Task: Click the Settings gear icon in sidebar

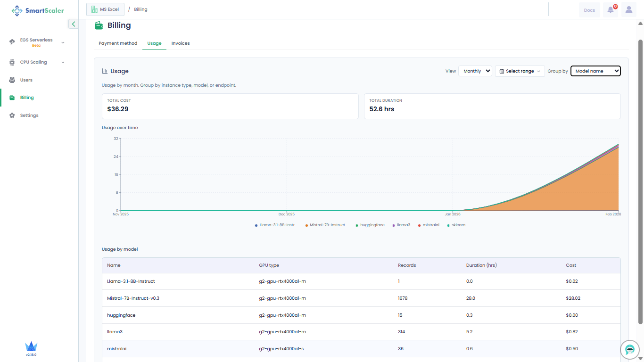Action: [12, 115]
